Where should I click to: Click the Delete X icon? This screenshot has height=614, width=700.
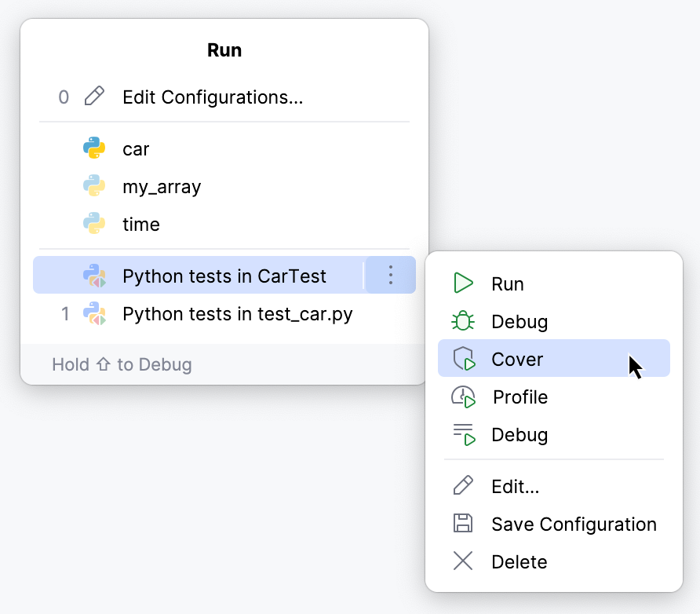pyautogui.click(x=463, y=561)
